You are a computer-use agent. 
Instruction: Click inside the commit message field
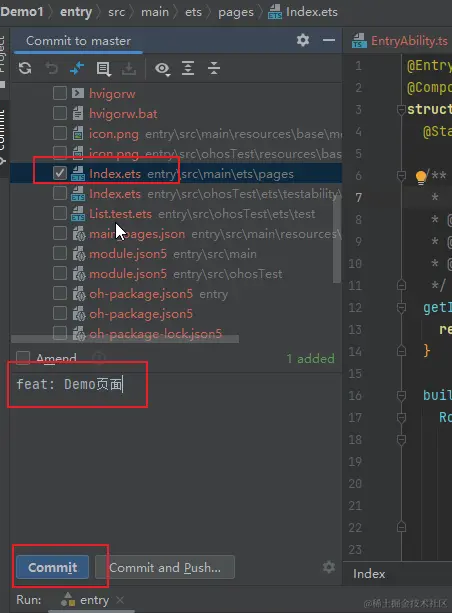[174, 457]
